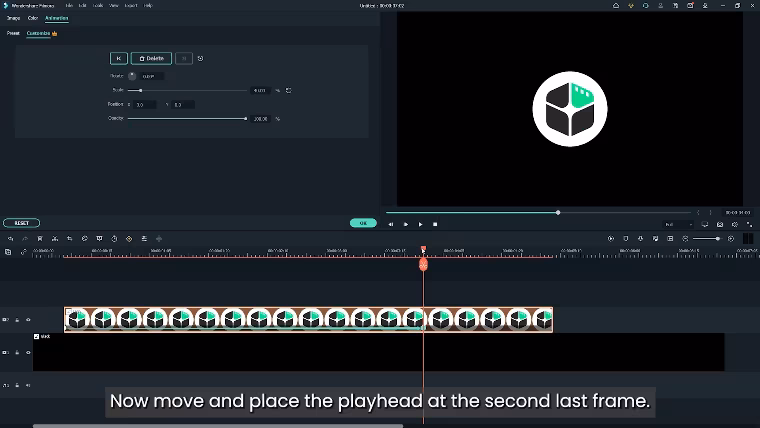
Task: Click the Undo icon in timeline toolbar
Action: [x=11, y=238]
